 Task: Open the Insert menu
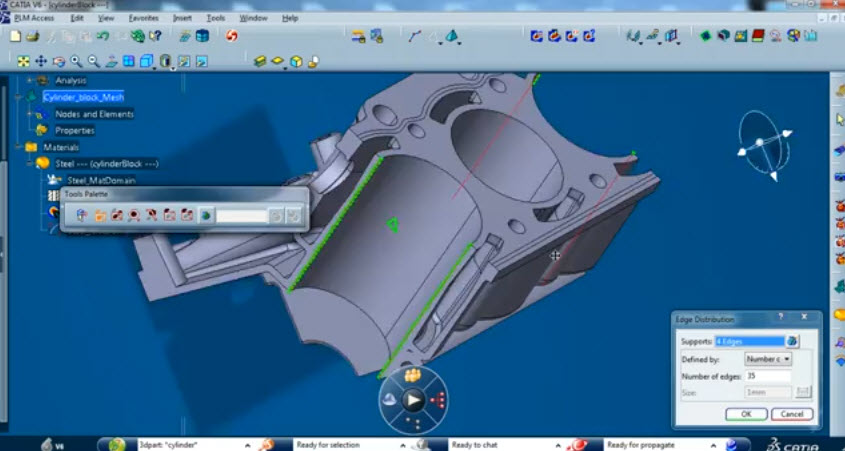pyautogui.click(x=182, y=18)
